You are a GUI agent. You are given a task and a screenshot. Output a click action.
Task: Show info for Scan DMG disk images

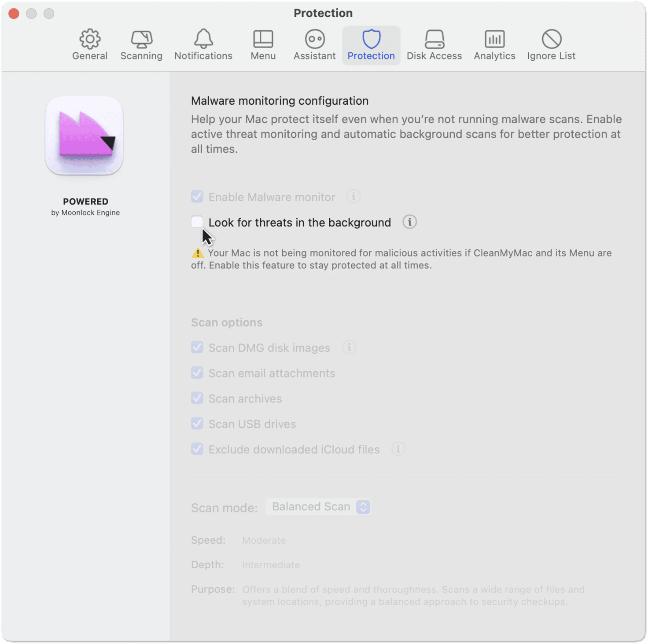(349, 347)
